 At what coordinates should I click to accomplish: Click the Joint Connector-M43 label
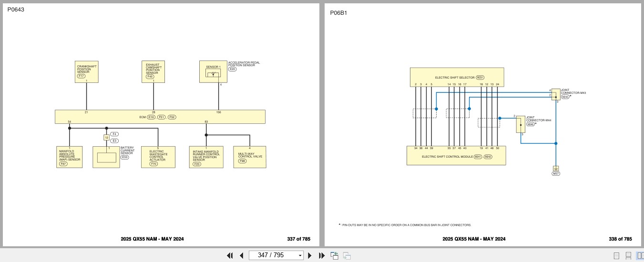coord(573,91)
